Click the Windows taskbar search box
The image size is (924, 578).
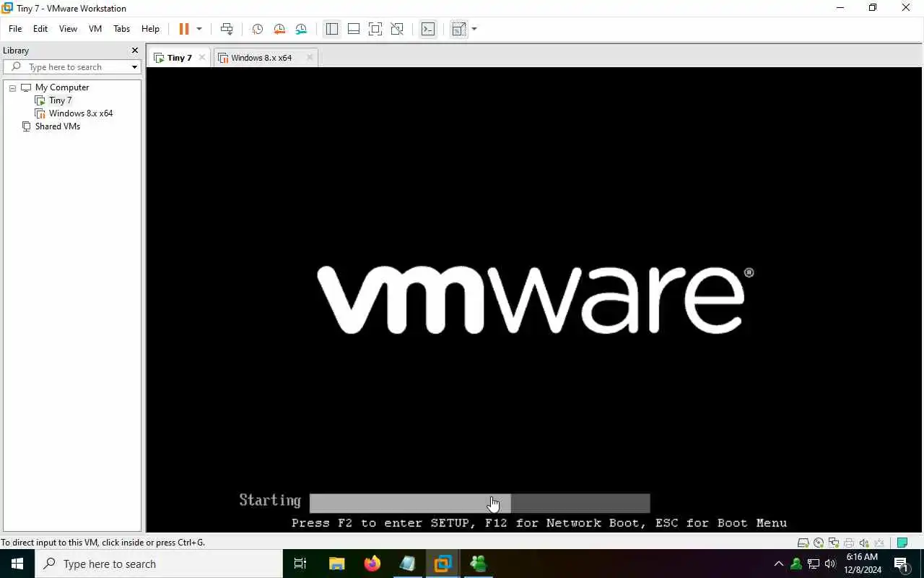pos(159,564)
